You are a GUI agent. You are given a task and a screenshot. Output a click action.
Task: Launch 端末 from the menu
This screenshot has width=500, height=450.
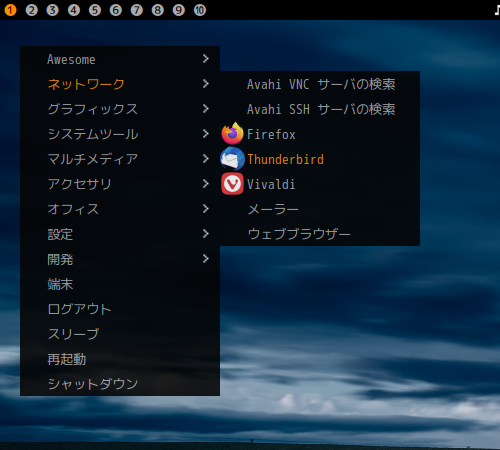point(120,284)
